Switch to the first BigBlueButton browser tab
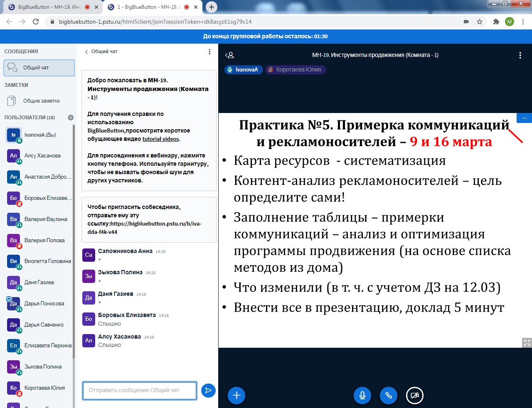This screenshot has width=532, height=408. click(x=50, y=7)
